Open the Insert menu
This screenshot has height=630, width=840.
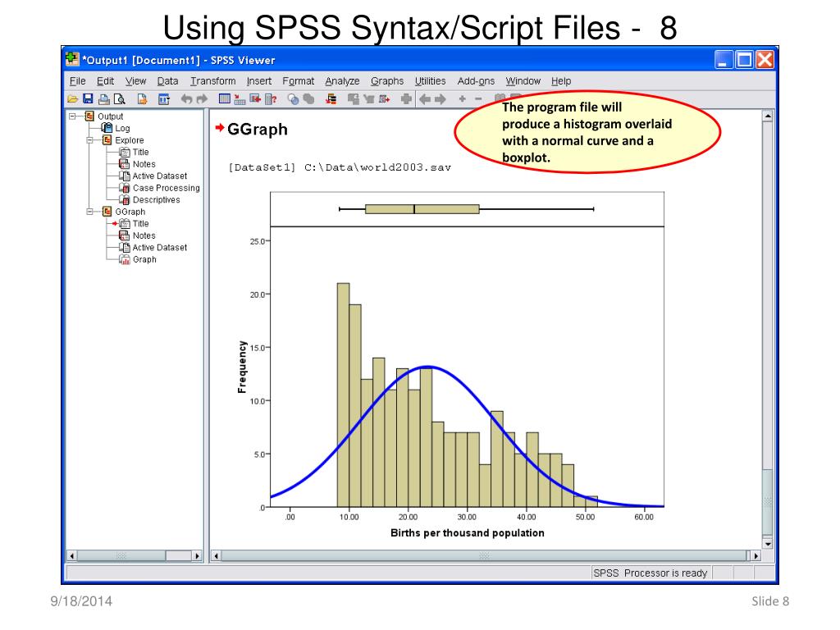[x=258, y=81]
